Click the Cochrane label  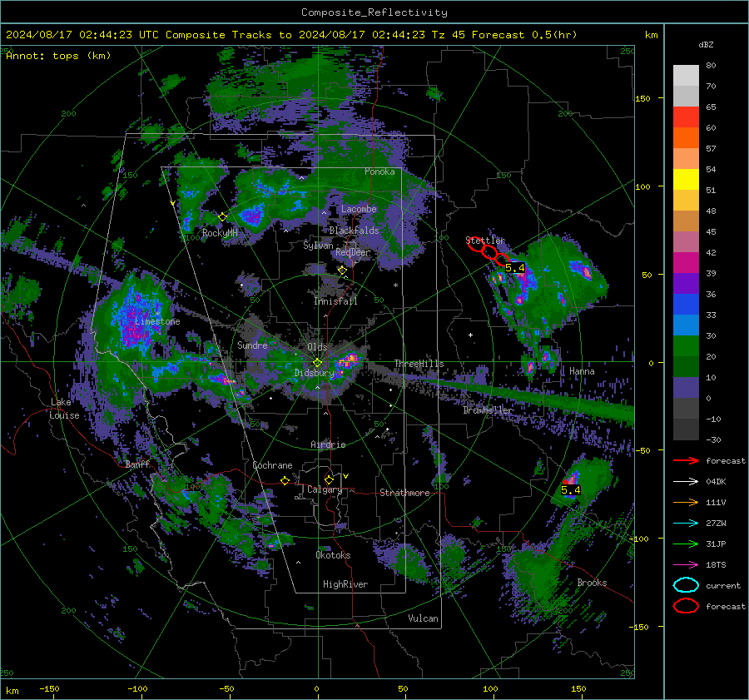(272, 465)
